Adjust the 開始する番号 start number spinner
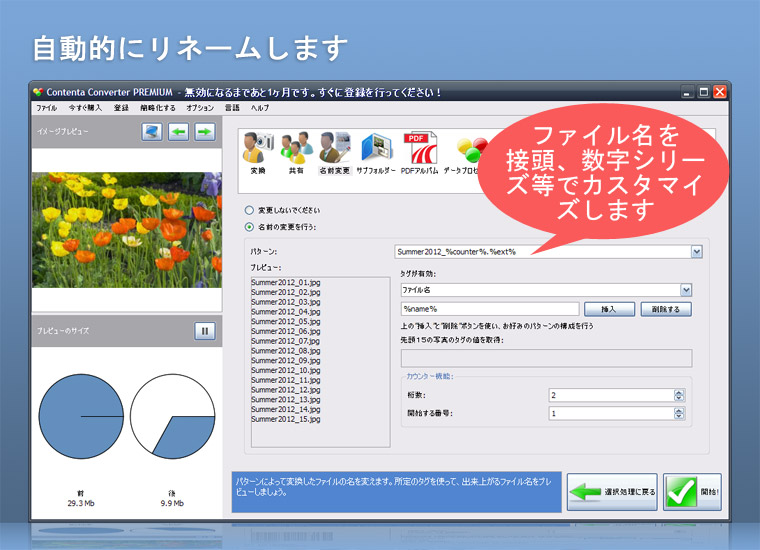The image size is (760, 550). (679, 413)
